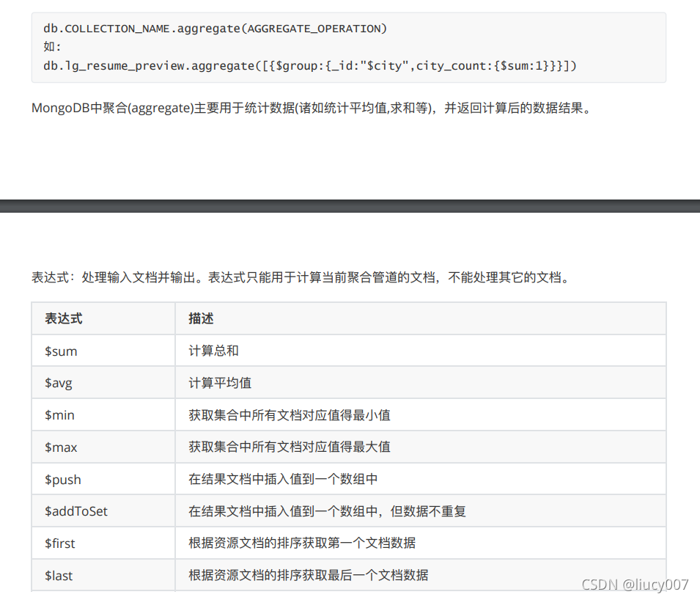This screenshot has width=700, height=600.
Task: Click the description '获取第一个文档数据'
Action: click(421, 544)
